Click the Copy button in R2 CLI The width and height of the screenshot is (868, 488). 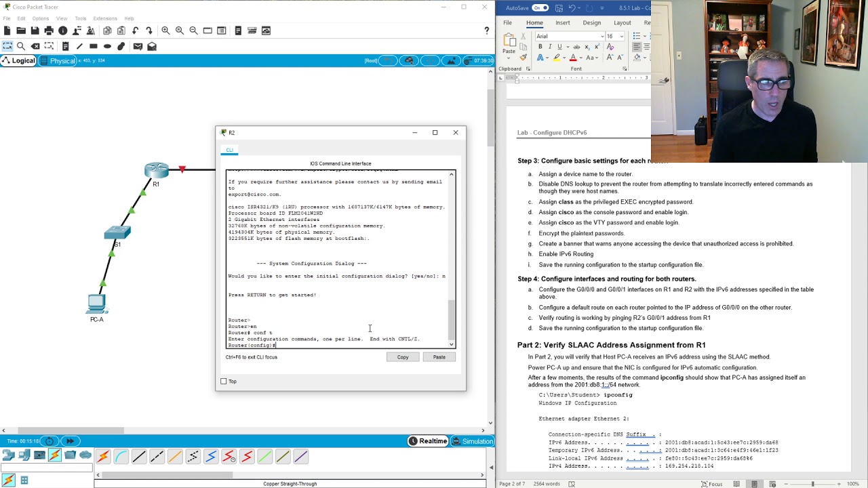pyautogui.click(x=403, y=357)
